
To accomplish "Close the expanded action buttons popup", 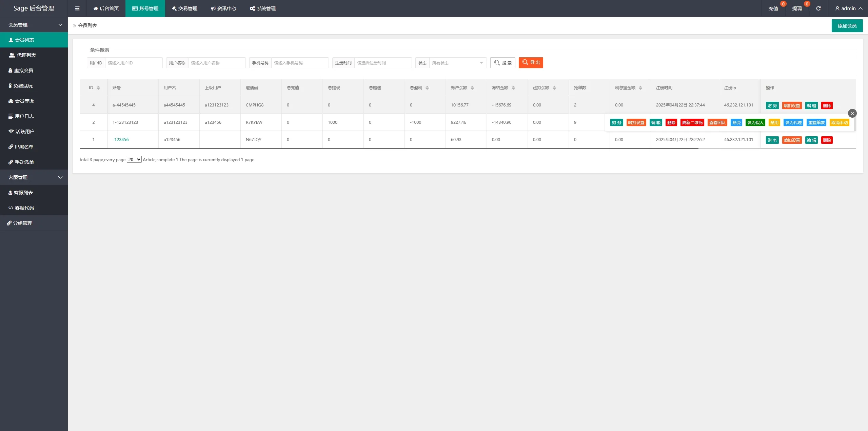I will click(x=852, y=114).
